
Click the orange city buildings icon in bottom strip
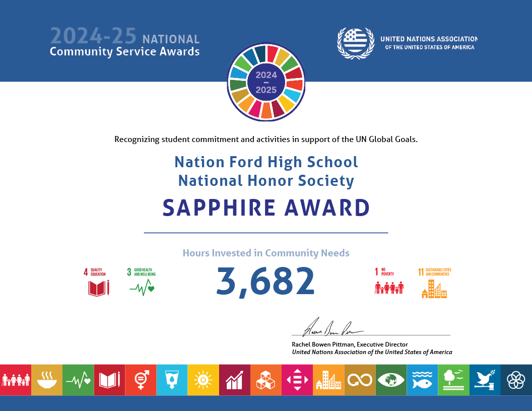click(x=328, y=380)
